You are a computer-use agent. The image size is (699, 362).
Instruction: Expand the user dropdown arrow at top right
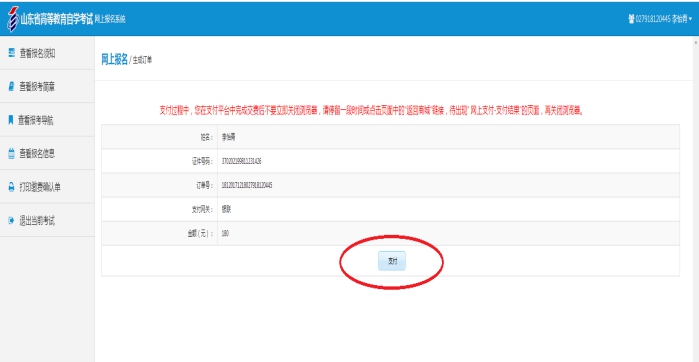click(x=691, y=19)
